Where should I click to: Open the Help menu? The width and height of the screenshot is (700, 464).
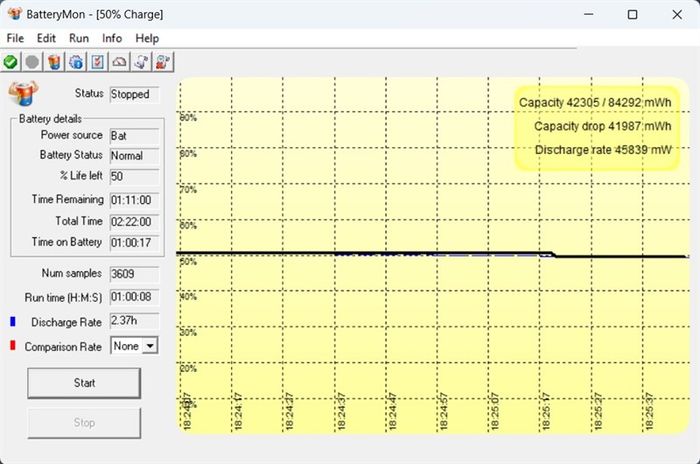coord(147,38)
